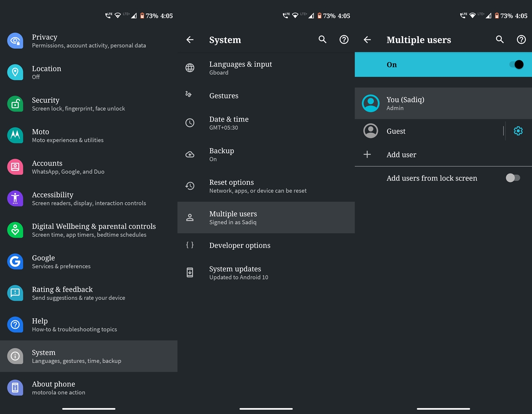
Task: Tap the System updates phone icon
Action: 190,272
